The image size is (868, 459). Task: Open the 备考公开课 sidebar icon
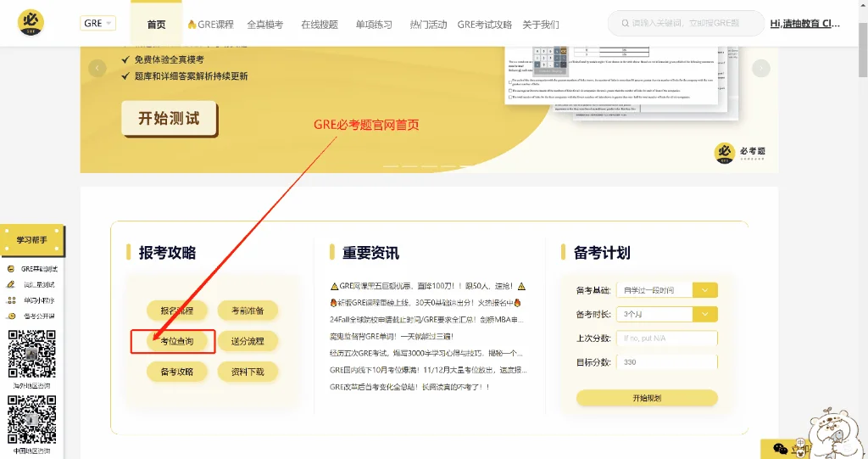(x=11, y=316)
